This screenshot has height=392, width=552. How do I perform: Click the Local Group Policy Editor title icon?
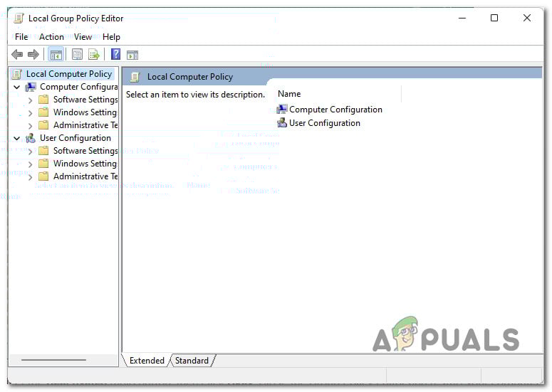tap(19, 18)
